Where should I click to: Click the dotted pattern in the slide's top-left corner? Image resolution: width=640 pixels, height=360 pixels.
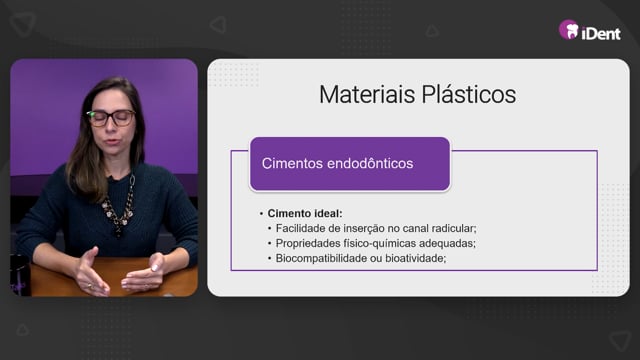click(234, 75)
